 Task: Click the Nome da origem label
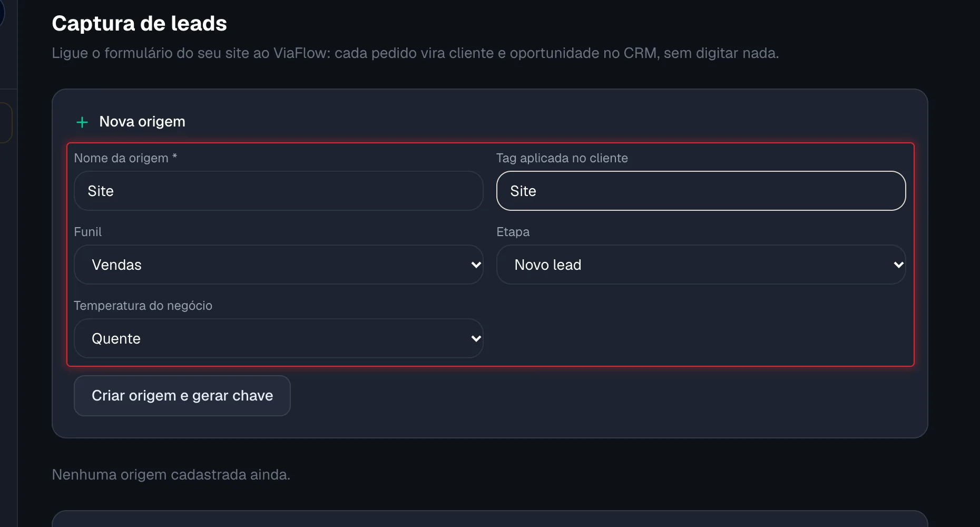[125, 158]
